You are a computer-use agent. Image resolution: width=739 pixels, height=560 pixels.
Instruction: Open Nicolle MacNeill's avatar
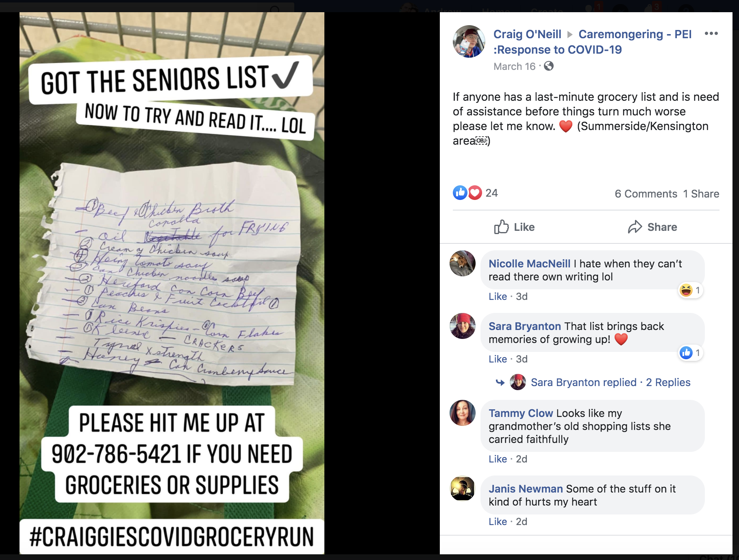pos(462,263)
